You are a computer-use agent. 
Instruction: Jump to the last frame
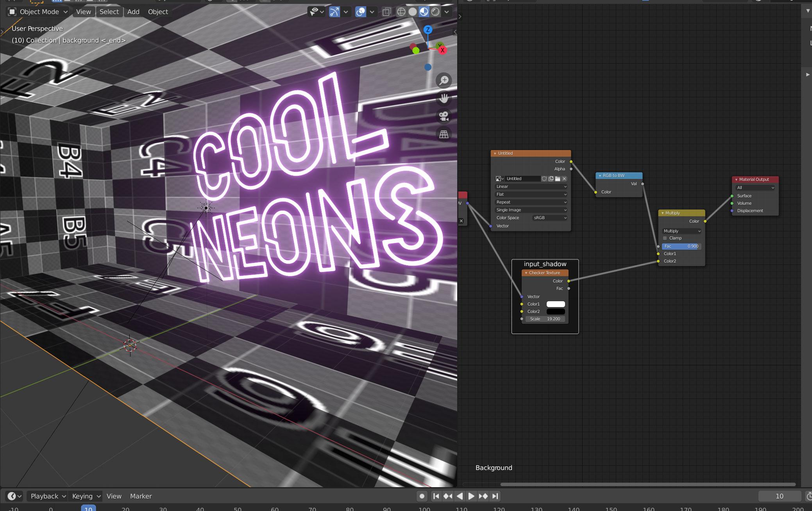tap(495, 496)
